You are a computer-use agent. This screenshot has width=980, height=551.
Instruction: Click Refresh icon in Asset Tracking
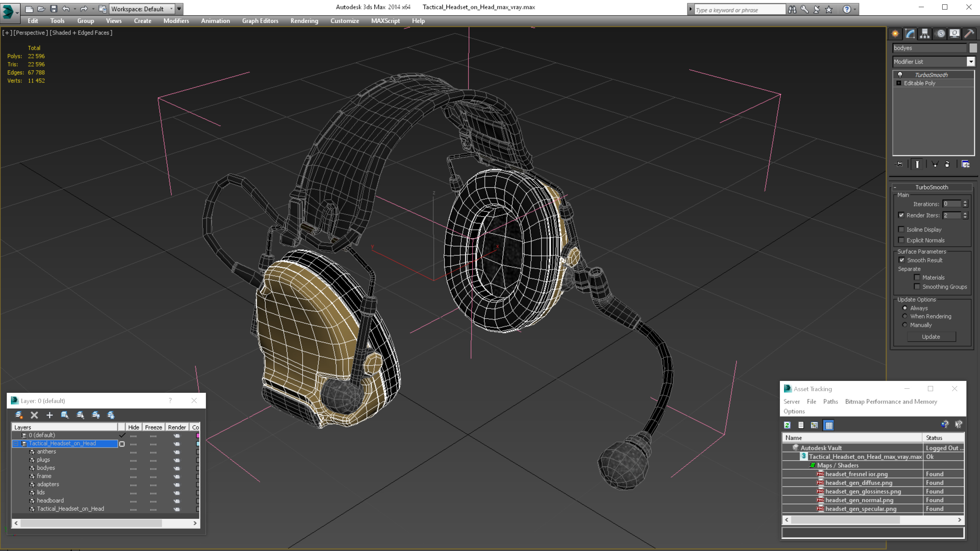pos(787,425)
